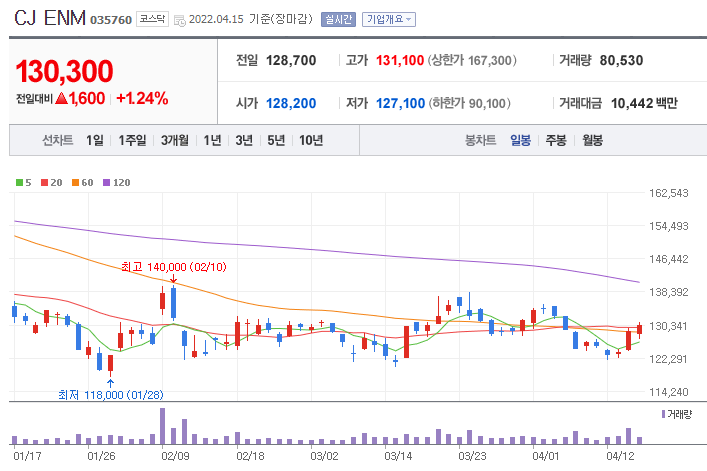
Task: Click the calendar icon beside 2022.04.15
Action: [179, 20]
